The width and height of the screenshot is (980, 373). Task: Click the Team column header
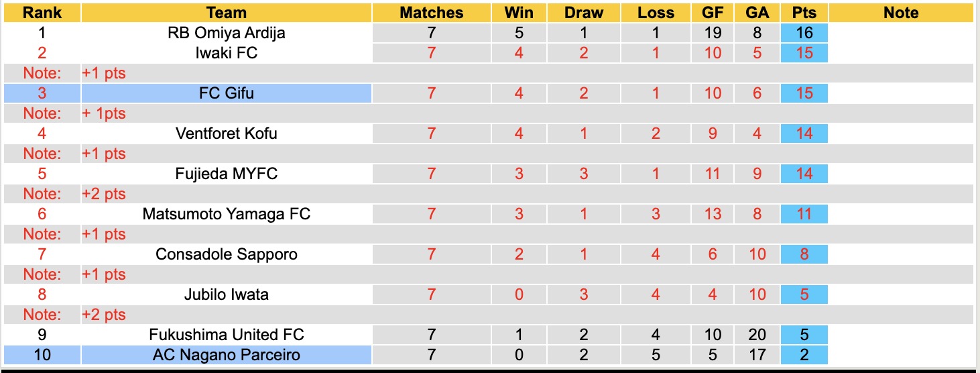227,13
